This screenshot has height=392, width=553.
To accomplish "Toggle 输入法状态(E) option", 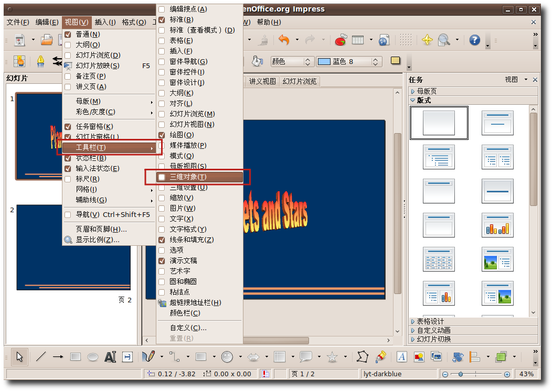I will [68, 168].
